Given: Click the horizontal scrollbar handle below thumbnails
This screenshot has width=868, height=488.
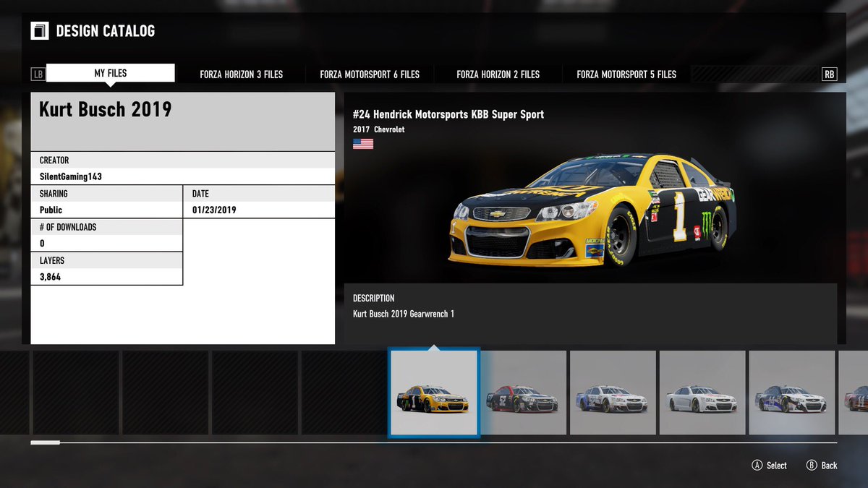Looking at the screenshot, I should (46, 442).
